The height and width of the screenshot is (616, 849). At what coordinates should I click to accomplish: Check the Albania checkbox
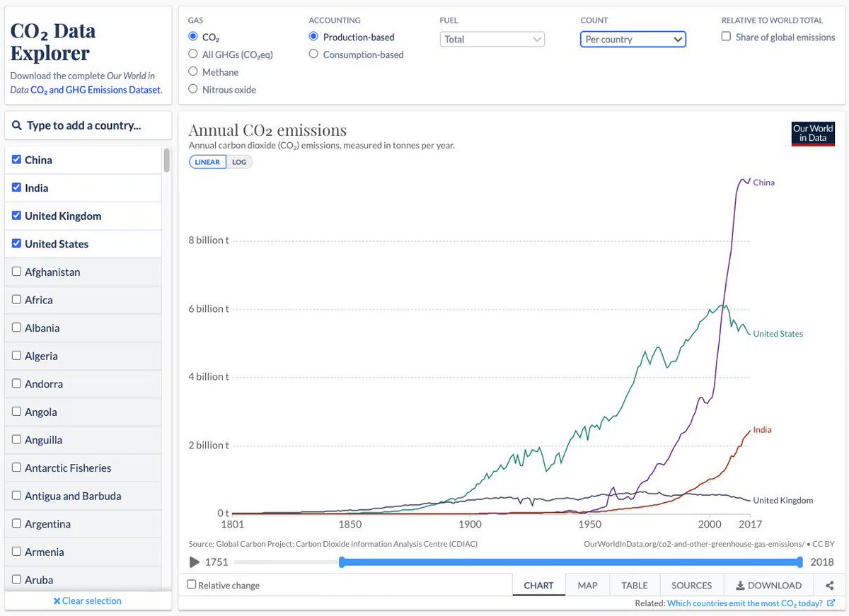(17, 327)
